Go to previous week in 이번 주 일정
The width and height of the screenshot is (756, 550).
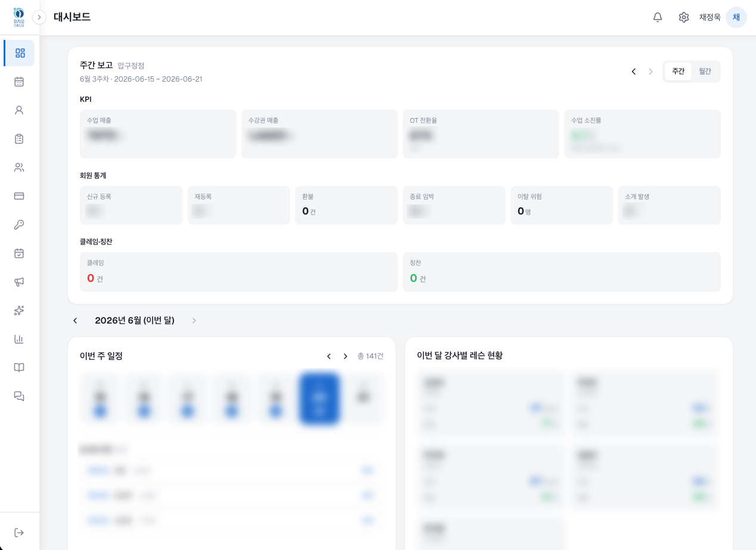pyautogui.click(x=329, y=356)
